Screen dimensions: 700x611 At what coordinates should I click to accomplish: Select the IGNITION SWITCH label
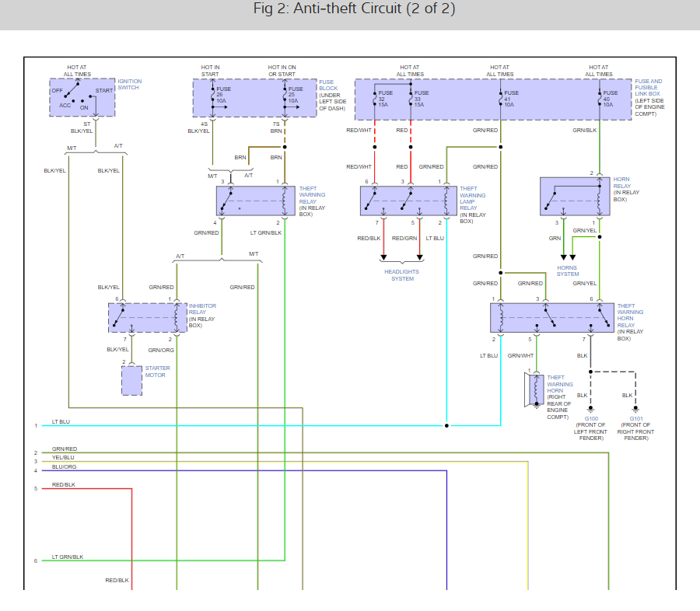129,85
